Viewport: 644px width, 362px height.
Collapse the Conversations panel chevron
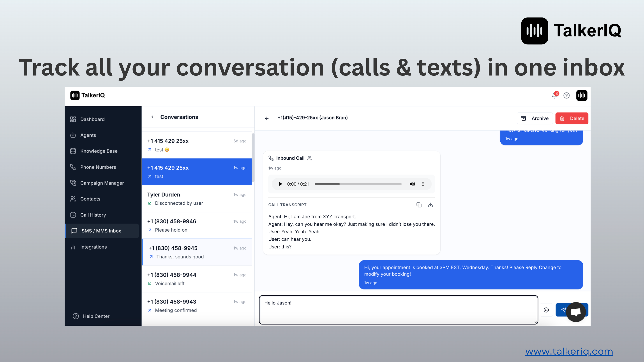coord(152,117)
